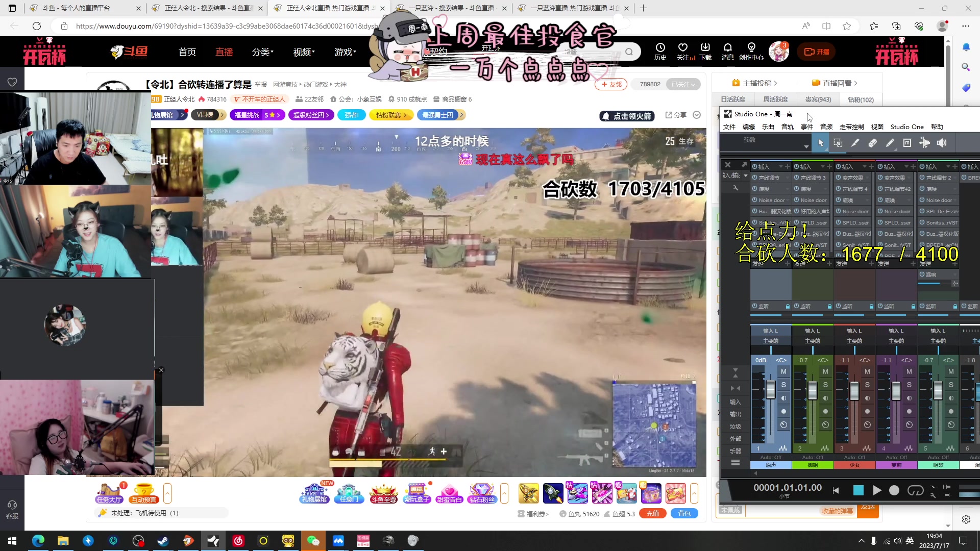980x551 pixels.
Task: Select the Split knife tool
Action: click(x=855, y=143)
